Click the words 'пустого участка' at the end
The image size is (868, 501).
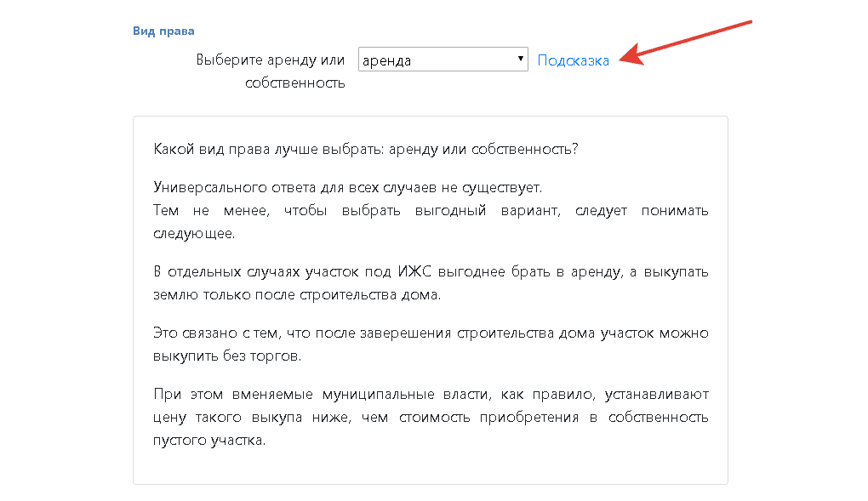click(x=209, y=441)
